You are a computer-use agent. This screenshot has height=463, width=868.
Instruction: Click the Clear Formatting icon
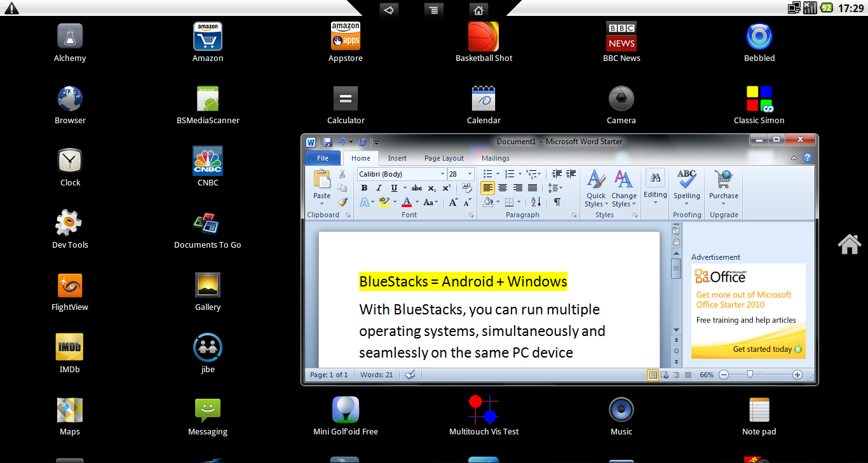[x=467, y=188]
